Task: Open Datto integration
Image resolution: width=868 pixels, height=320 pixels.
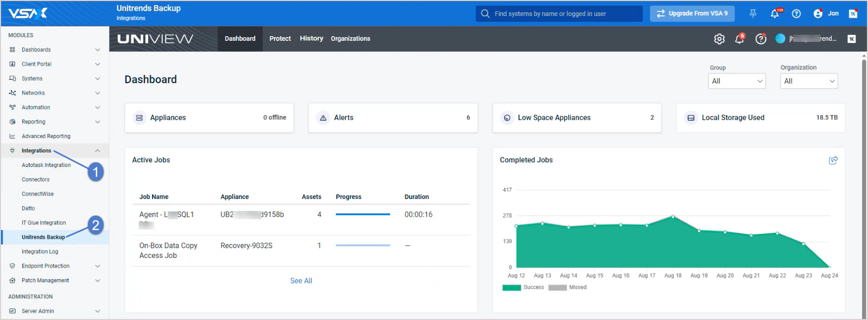Action: tap(28, 209)
